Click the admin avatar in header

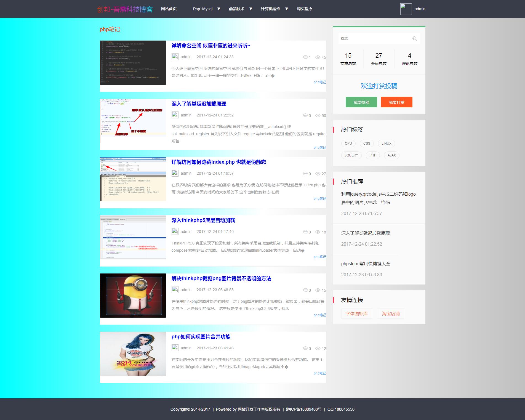pos(406,9)
